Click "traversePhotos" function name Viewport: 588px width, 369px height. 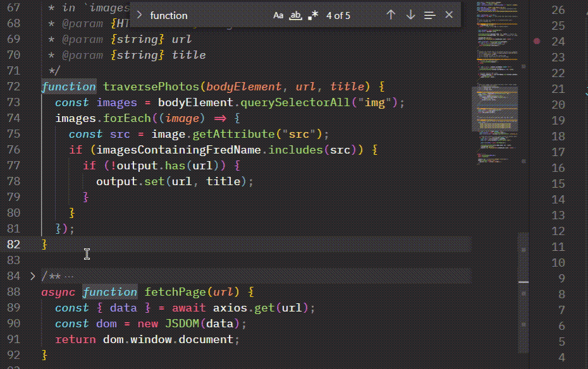pos(151,87)
